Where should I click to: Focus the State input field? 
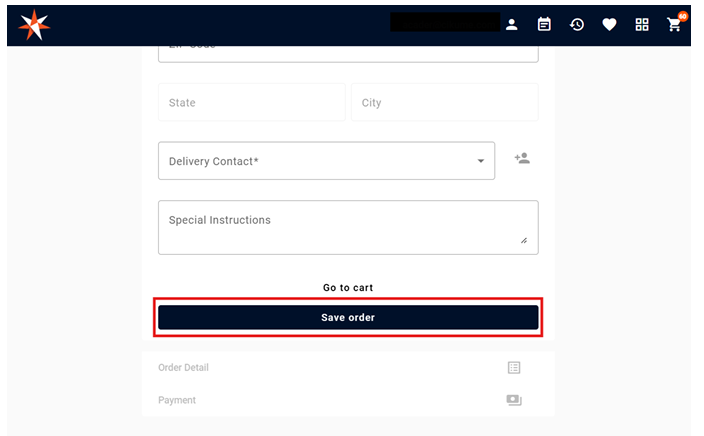tap(251, 103)
